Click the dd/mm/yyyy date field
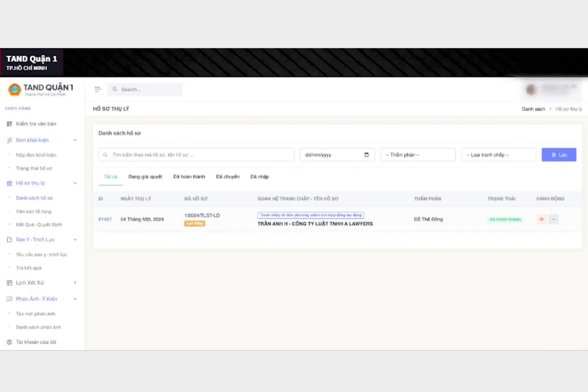This screenshot has height=392, width=588. [337, 155]
